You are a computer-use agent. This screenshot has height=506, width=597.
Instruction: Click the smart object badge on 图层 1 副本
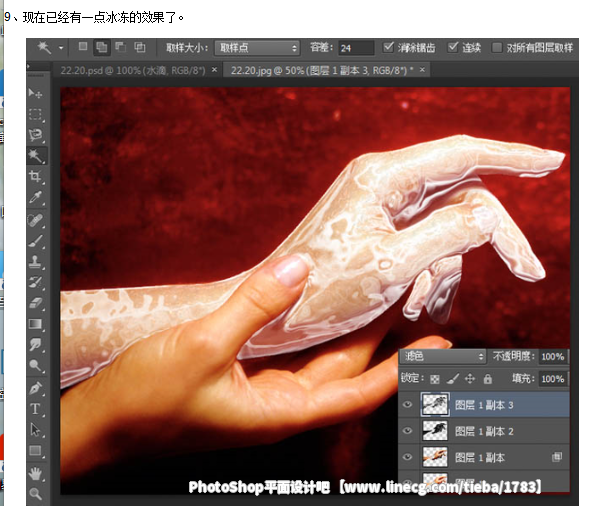[x=557, y=457]
